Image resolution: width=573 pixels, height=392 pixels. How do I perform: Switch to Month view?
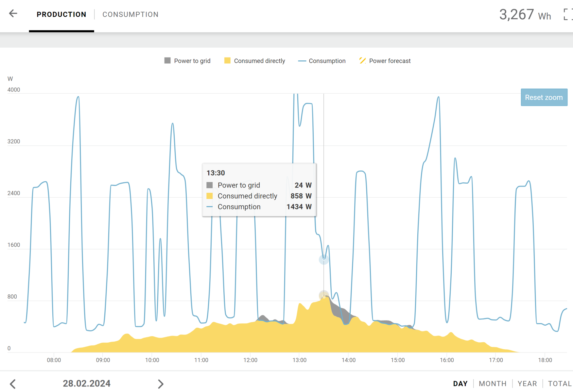click(493, 384)
